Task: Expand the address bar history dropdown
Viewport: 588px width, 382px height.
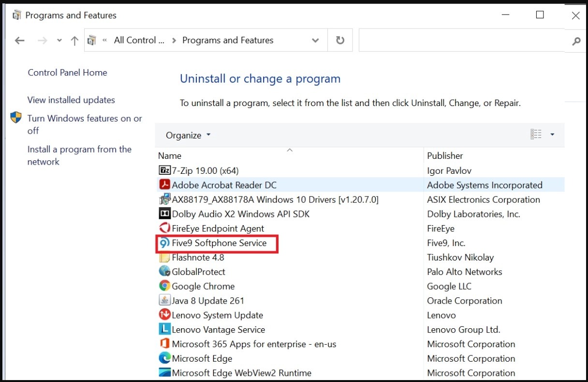Action: 316,40
